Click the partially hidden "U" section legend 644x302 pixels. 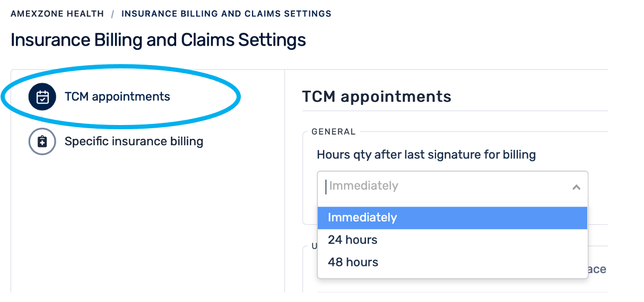314,246
